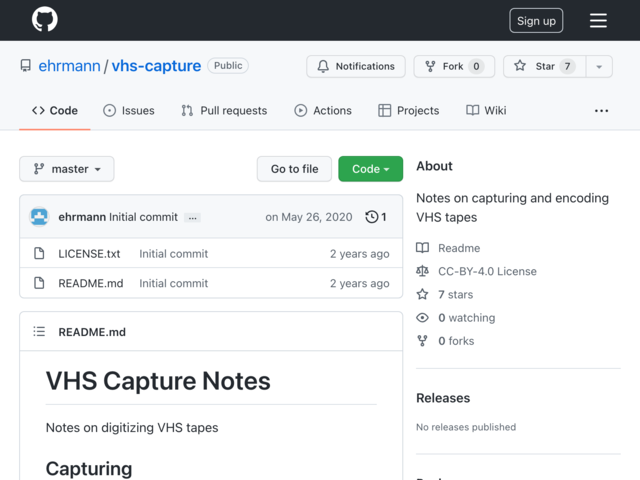This screenshot has width=640, height=480.
Task: Open the Releases section heading
Action: [443, 398]
